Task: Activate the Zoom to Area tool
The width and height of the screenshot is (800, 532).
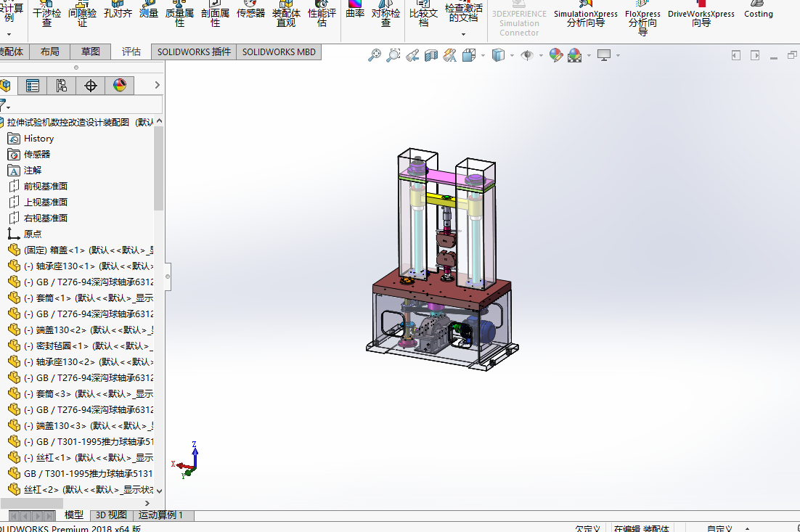Action: pyautogui.click(x=393, y=55)
